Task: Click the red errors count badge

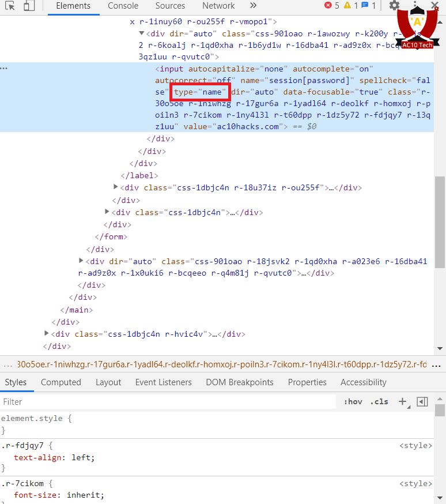Action: click(332, 5)
